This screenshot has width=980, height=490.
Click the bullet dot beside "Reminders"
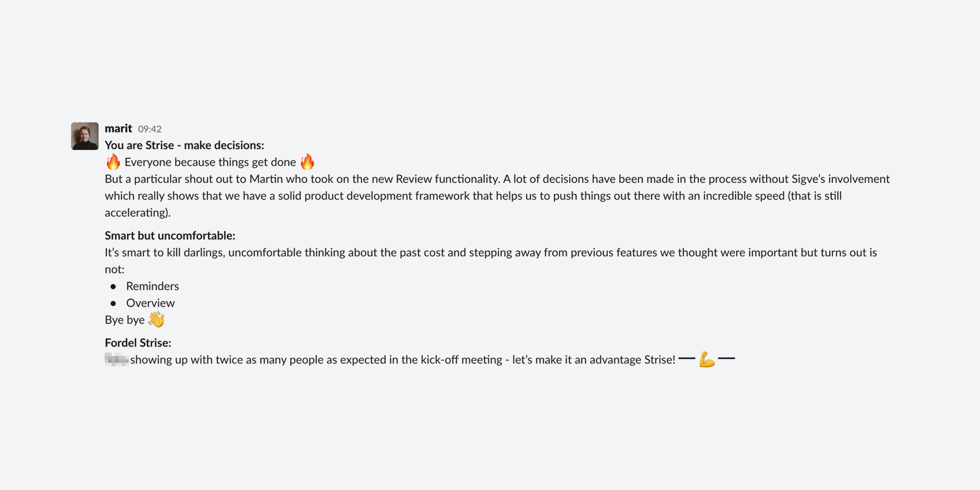(113, 286)
